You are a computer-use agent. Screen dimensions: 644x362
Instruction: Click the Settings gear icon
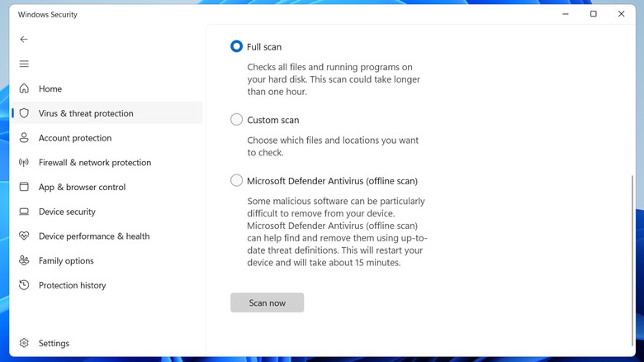(24, 343)
